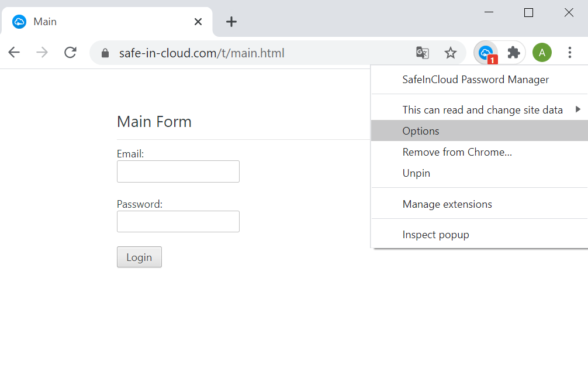Screen dimensions: 588x371
Task: Bookmark this page with the star icon
Action: click(x=450, y=53)
